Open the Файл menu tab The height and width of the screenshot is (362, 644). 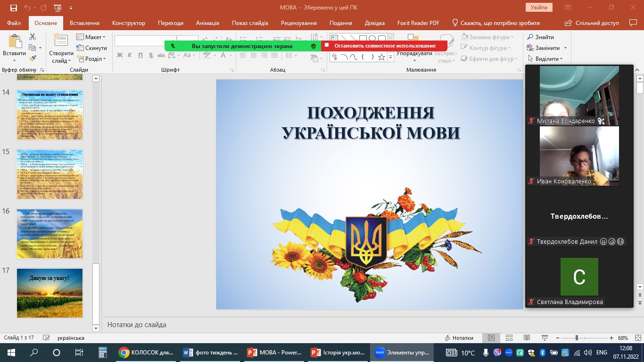point(14,23)
